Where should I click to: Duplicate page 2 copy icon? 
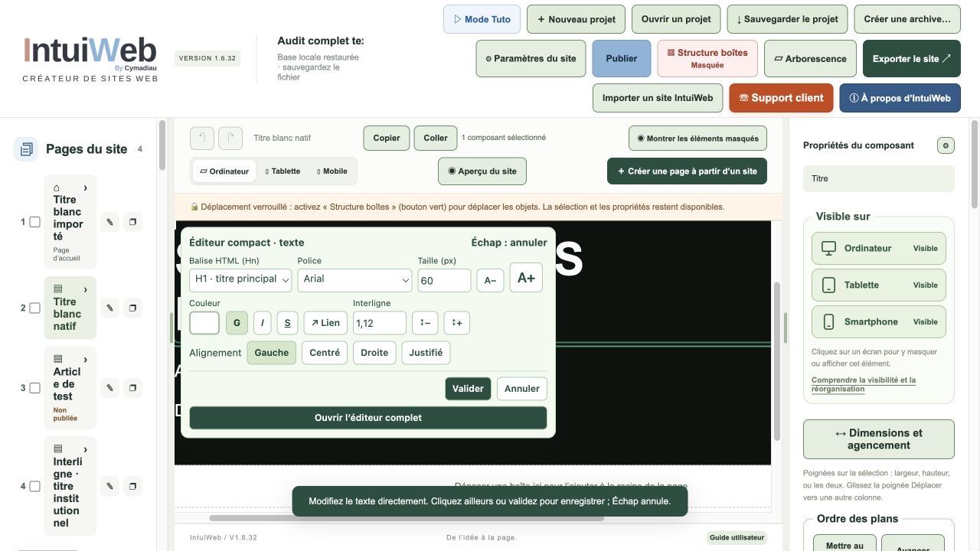tap(132, 308)
